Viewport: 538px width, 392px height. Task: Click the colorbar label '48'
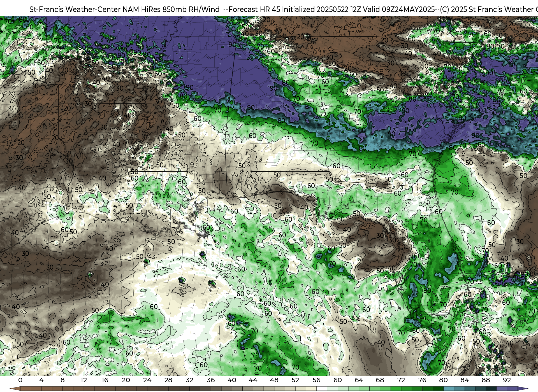coord(274,380)
